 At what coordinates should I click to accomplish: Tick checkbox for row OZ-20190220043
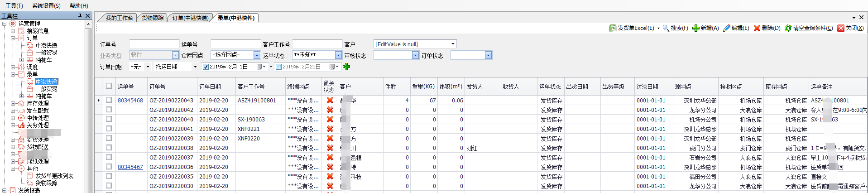[x=109, y=100]
